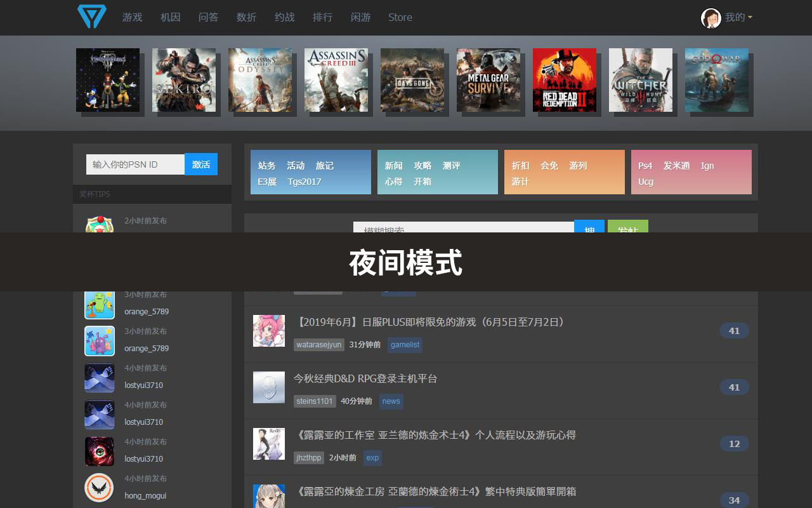The height and width of the screenshot is (508, 812).
Task: Open the 新闻 news link
Action: click(393, 165)
